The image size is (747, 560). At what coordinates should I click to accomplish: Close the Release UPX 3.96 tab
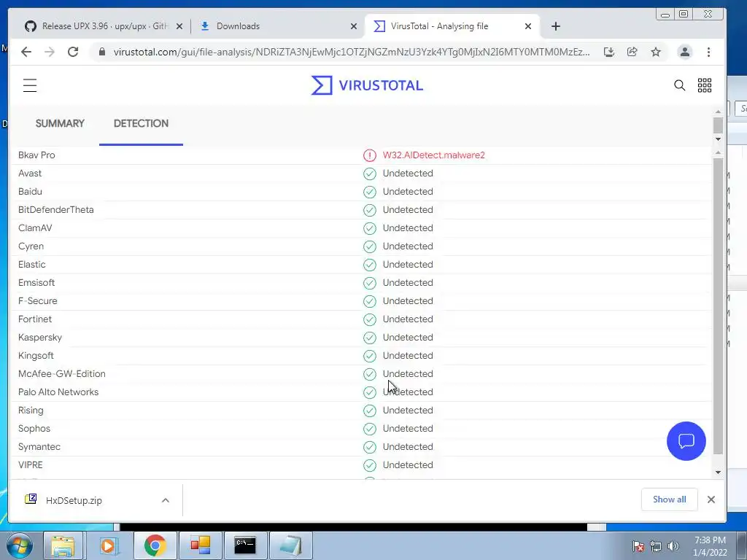click(x=179, y=27)
